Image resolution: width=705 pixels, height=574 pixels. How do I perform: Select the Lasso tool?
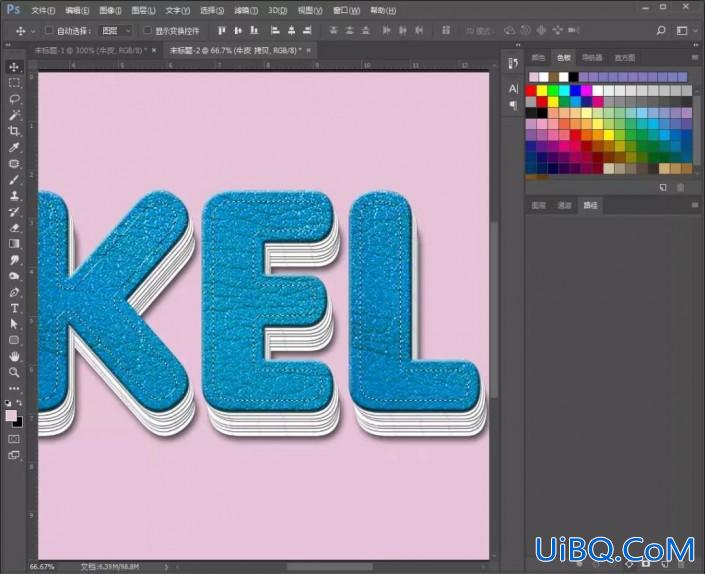pyautogui.click(x=14, y=99)
